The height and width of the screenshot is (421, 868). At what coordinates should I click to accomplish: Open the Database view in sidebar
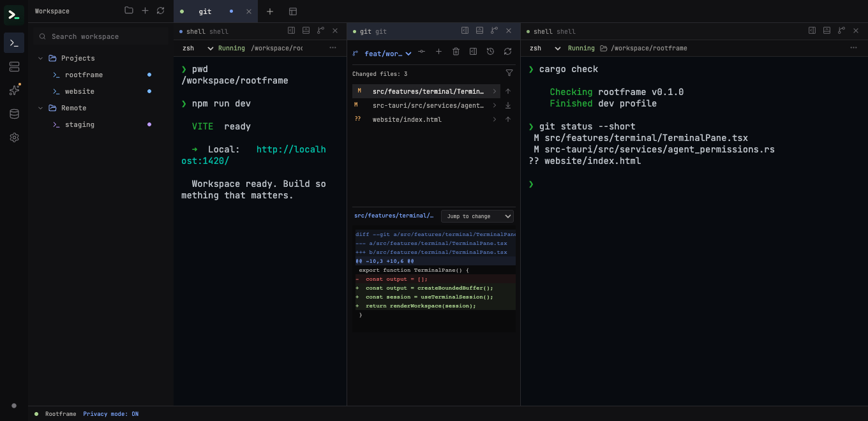[x=14, y=114]
